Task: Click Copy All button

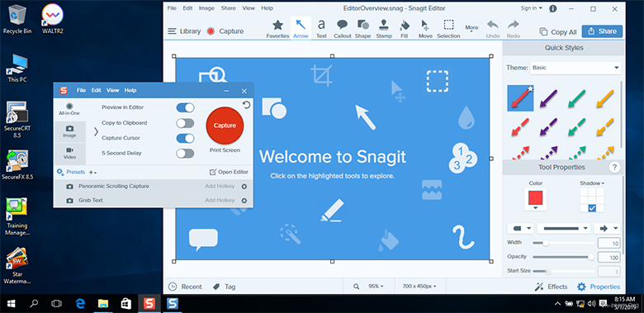Action: click(558, 31)
